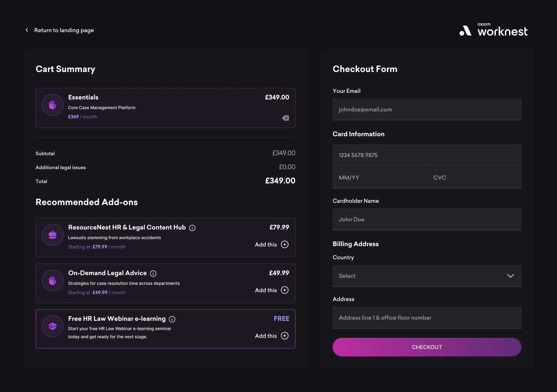Click plus icon to add Free HR Webinar
Image resolution: width=557 pixels, height=392 pixels.
(x=285, y=336)
